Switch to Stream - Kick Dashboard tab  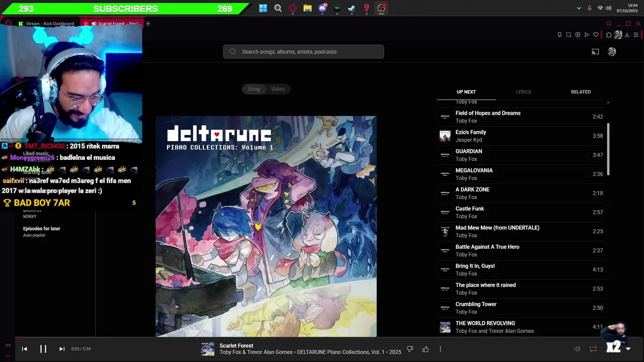46,24
